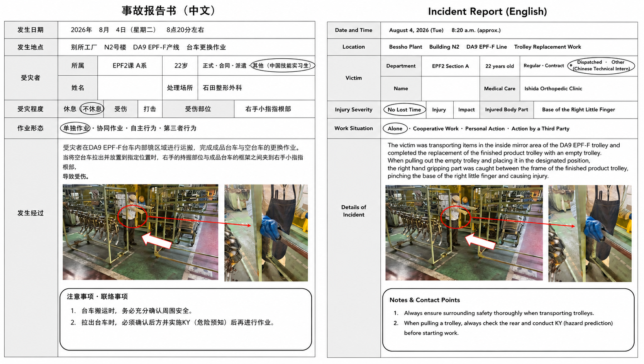Click the 'Bessho Plant' location text
This screenshot has height=364, width=644.
tap(405, 47)
